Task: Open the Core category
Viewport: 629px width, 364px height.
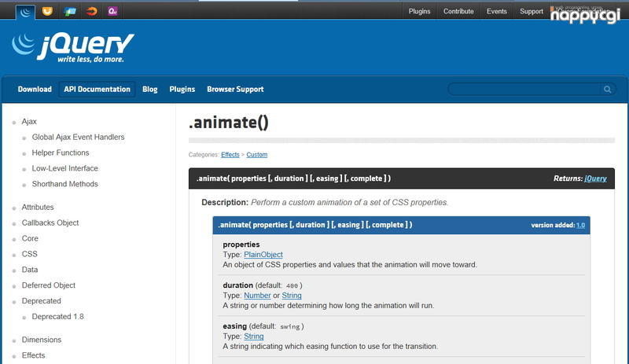Action: coord(30,238)
